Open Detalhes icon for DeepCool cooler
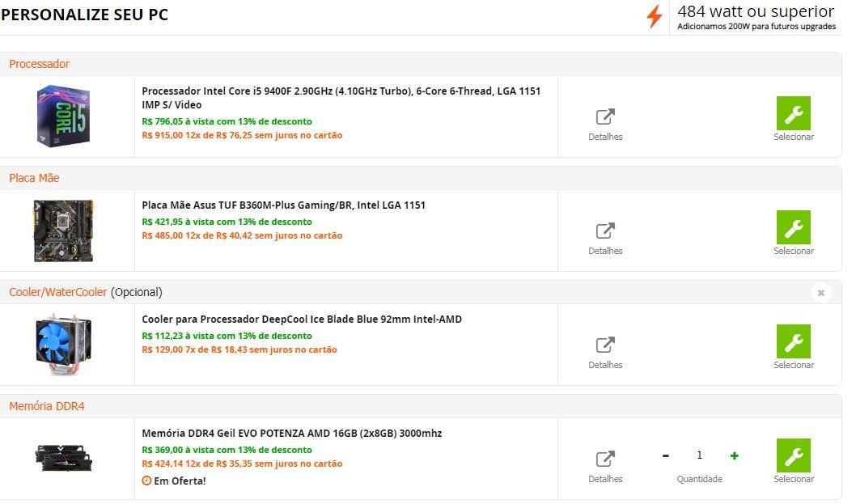856x504 pixels. pyautogui.click(x=605, y=345)
